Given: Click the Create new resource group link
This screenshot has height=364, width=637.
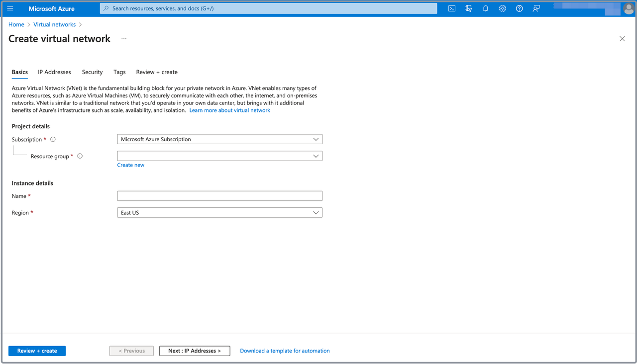Looking at the screenshot, I should coord(130,165).
